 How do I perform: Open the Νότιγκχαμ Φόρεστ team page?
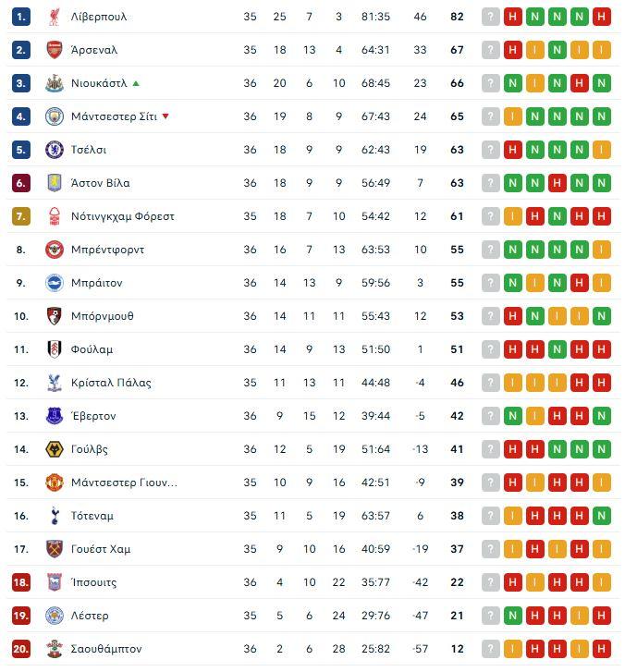coord(122,216)
